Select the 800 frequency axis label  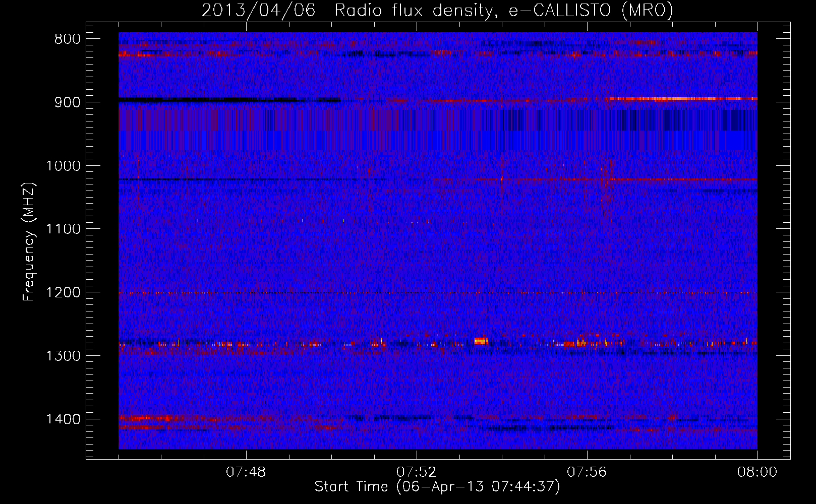point(67,39)
